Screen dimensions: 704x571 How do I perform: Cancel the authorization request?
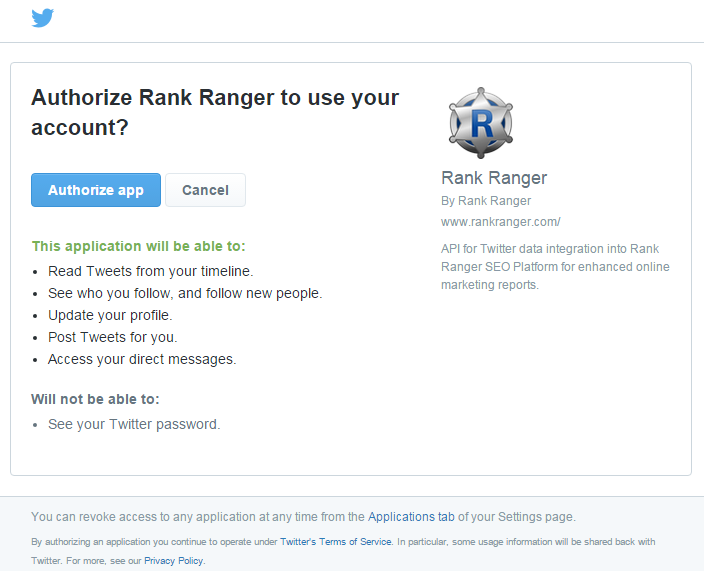[x=205, y=190]
